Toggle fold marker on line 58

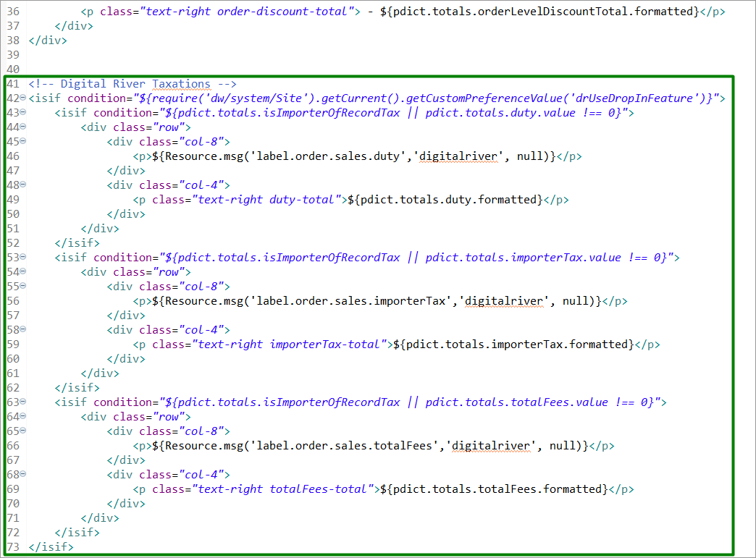click(23, 330)
